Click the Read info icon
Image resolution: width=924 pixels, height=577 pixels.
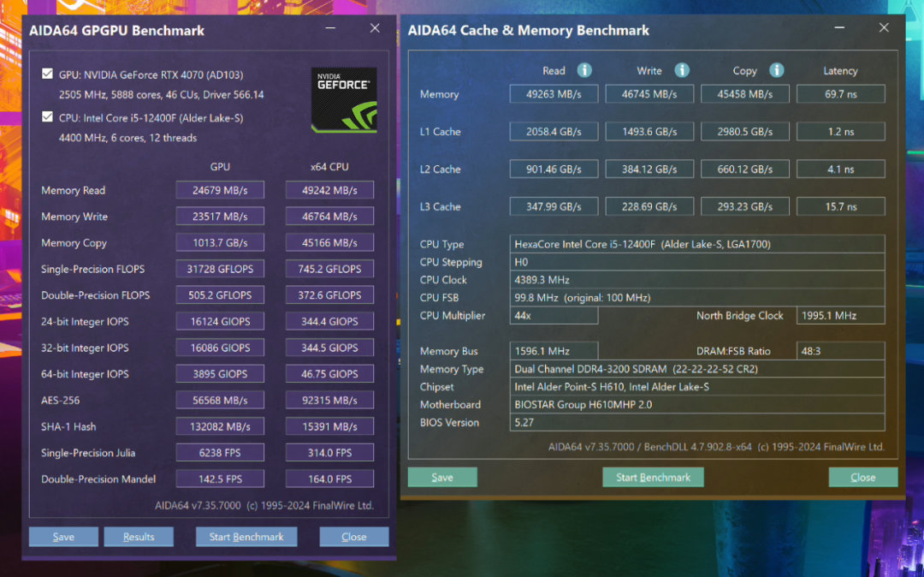click(x=584, y=70)
